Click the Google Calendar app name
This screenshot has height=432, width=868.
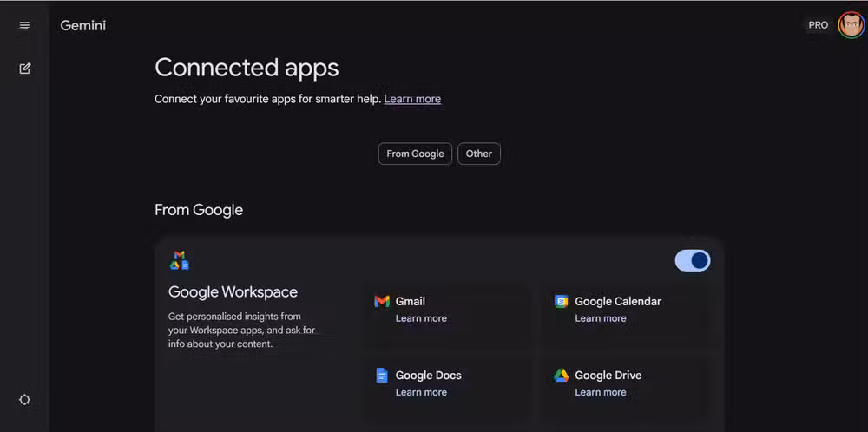click(618, 302)
